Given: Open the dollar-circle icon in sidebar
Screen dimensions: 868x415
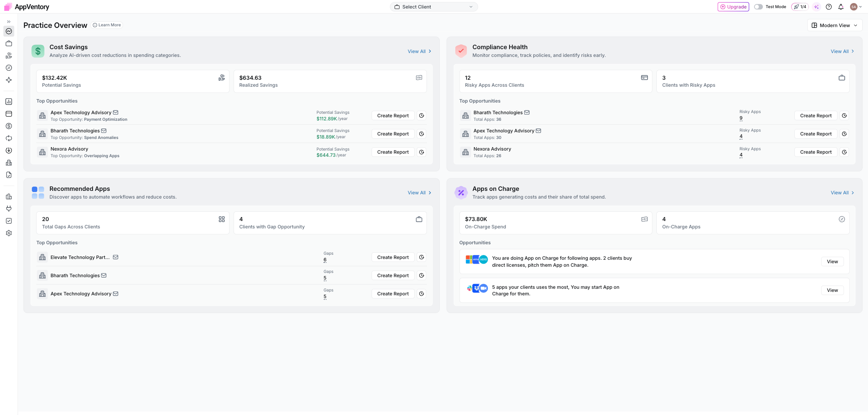Looking at the screenshot, I should coord(9,126).
